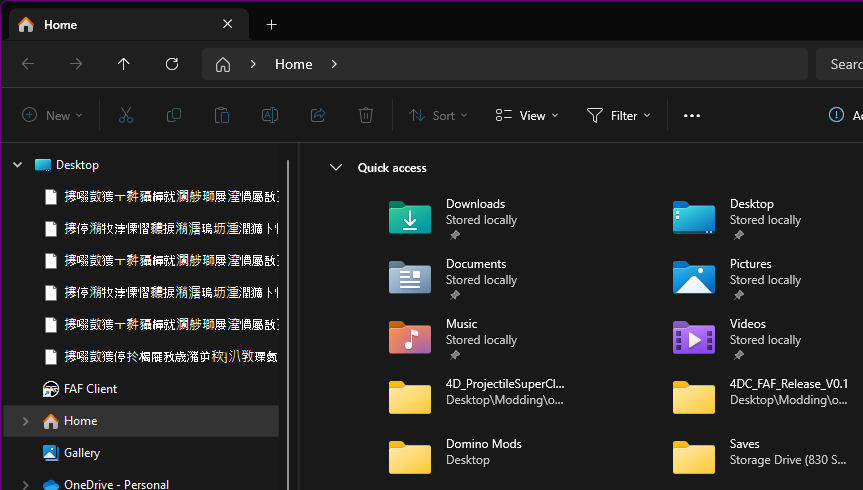Go up one folder level

pyautogui.click(x=124, y=64)
